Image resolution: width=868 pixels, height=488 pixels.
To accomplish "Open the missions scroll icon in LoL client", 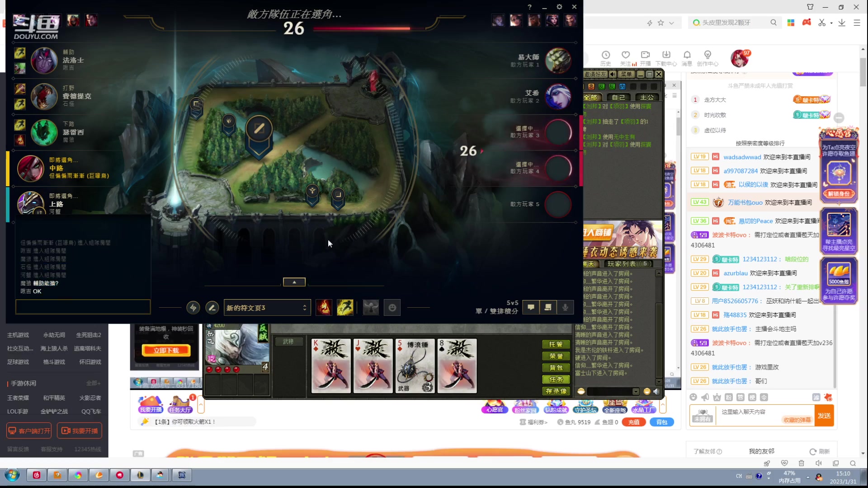I will [548, 307].
